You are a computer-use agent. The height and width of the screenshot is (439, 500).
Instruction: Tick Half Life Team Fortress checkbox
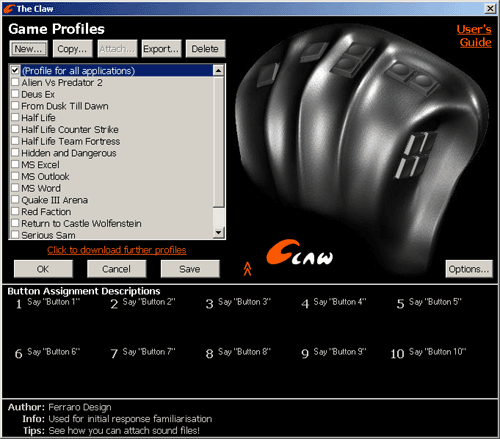15,141
